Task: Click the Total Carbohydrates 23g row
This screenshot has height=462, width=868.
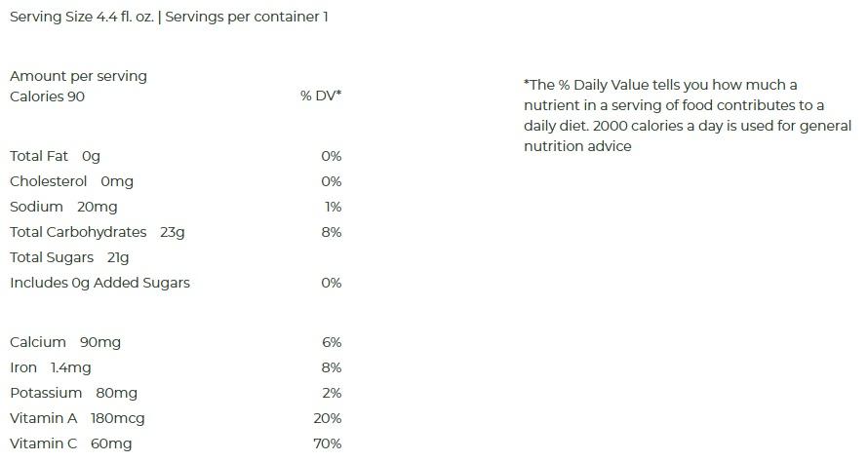Action: coord(176,232)
